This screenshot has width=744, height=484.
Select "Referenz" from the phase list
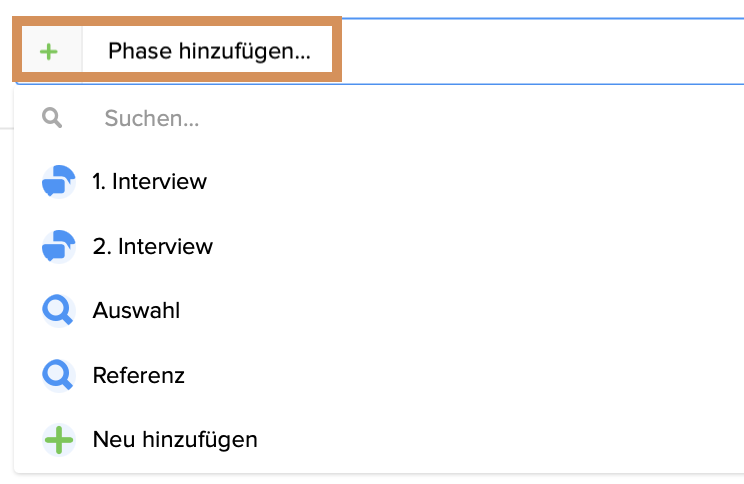(x=138, y=375)
